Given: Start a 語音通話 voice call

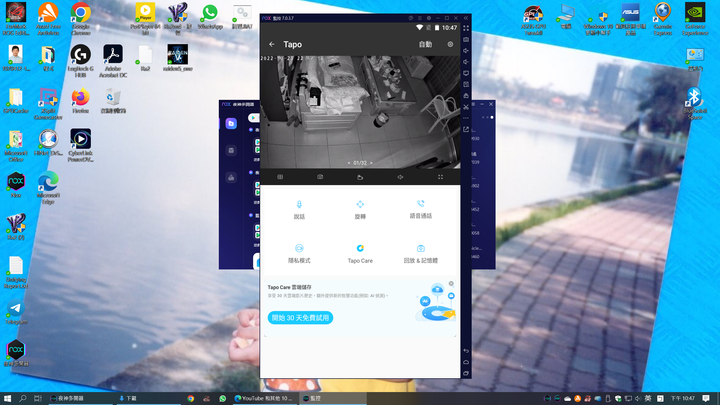Looking at the screenshot, I should click(x=421, y=209).
